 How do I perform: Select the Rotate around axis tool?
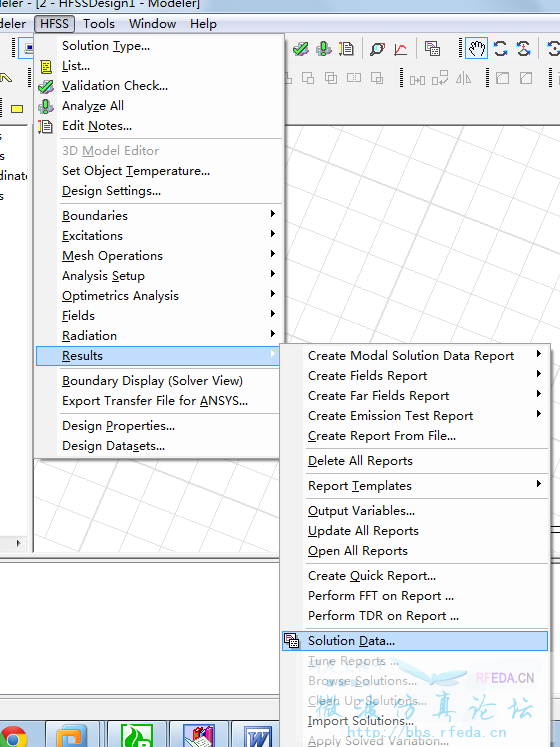coord(523,49)
